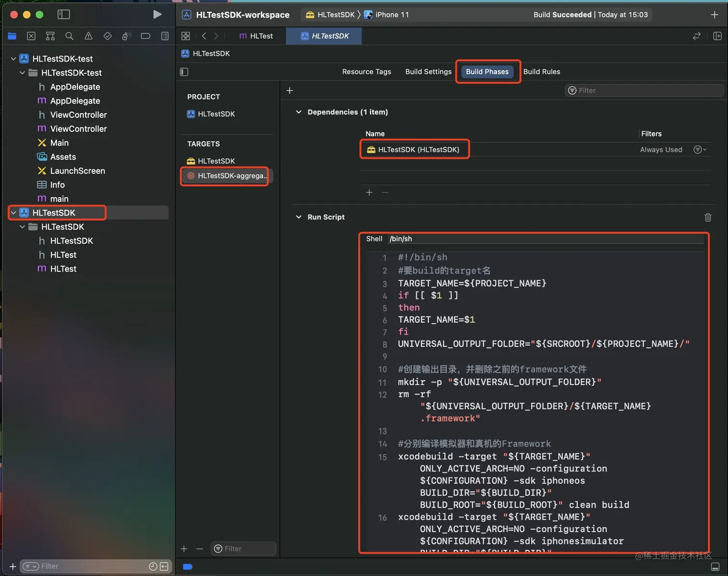This screenshot has height=576, width=728.
Task: Switch to the HLTestSDK editor tab
Action: click(324, 36)
